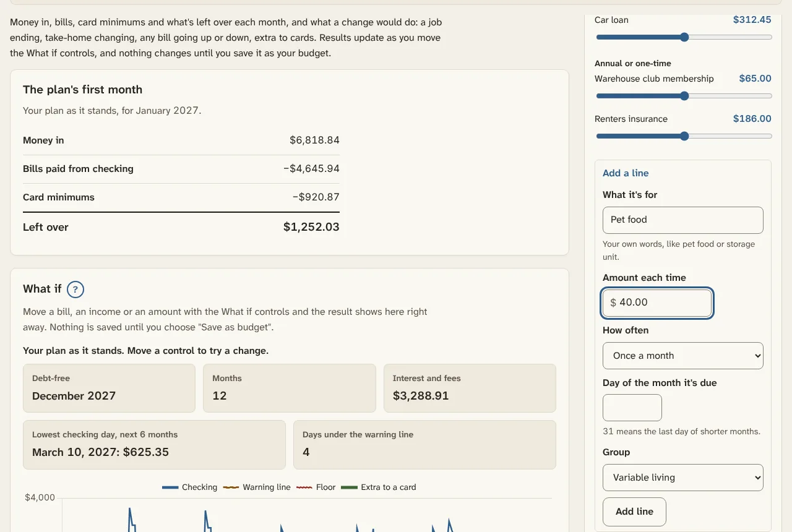Click The plan's first month heading

pos(83,90)
